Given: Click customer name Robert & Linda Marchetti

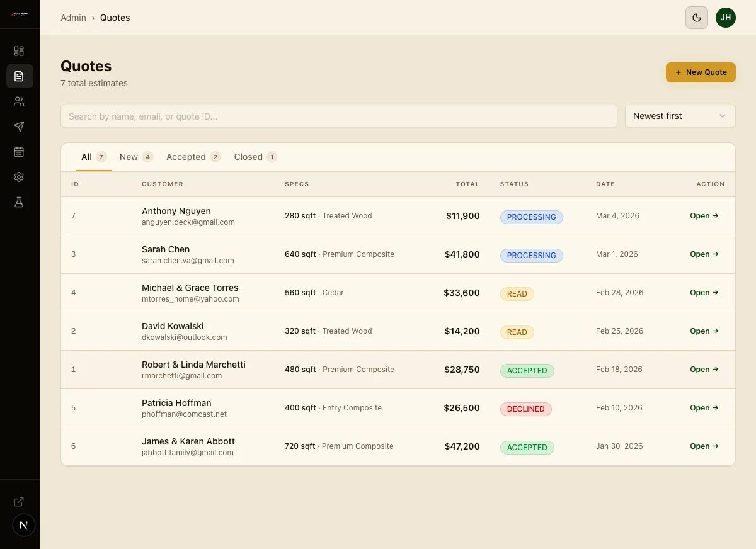Looking at the screenshot, I should click(x=193, y=365).
